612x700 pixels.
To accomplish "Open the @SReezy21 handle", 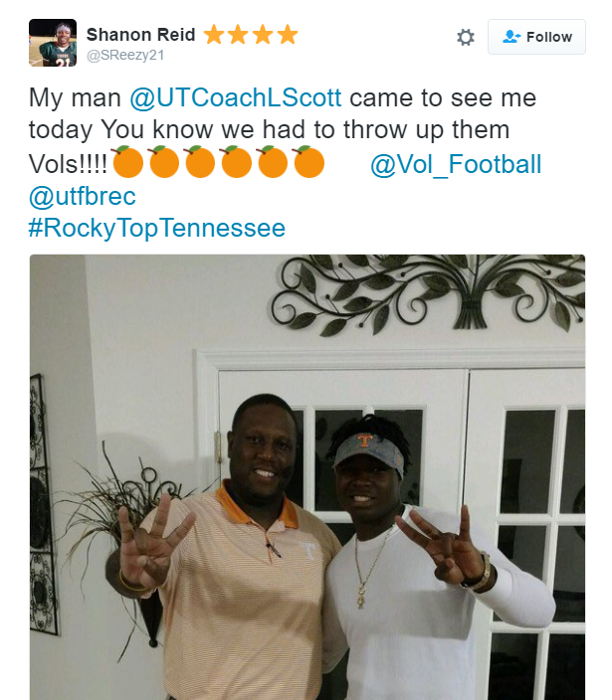I will [x=125, y=56].
